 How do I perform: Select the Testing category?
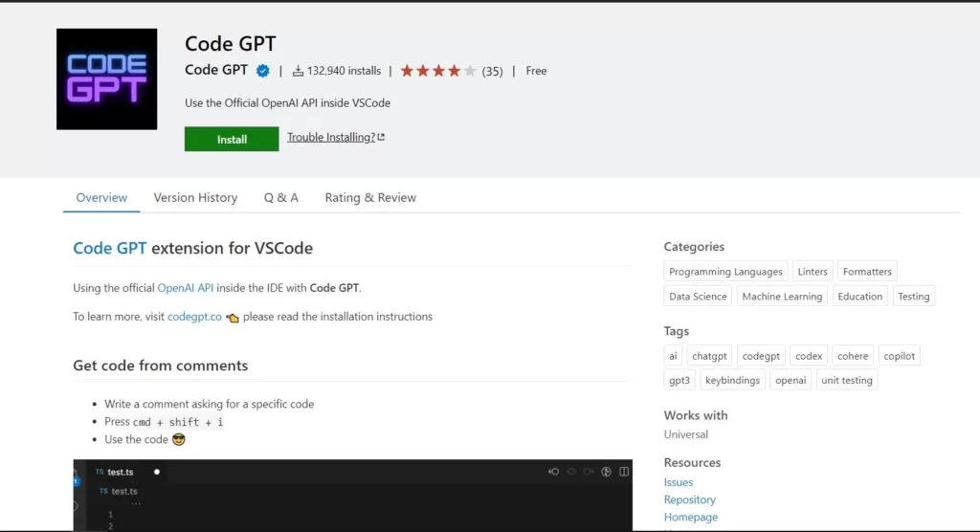tap(914, 297)
